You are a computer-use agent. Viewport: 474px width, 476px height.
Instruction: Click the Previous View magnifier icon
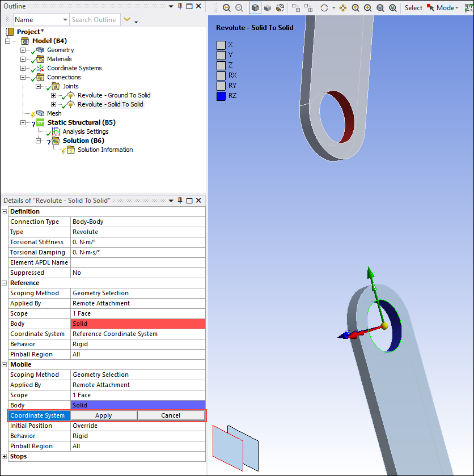227,8
